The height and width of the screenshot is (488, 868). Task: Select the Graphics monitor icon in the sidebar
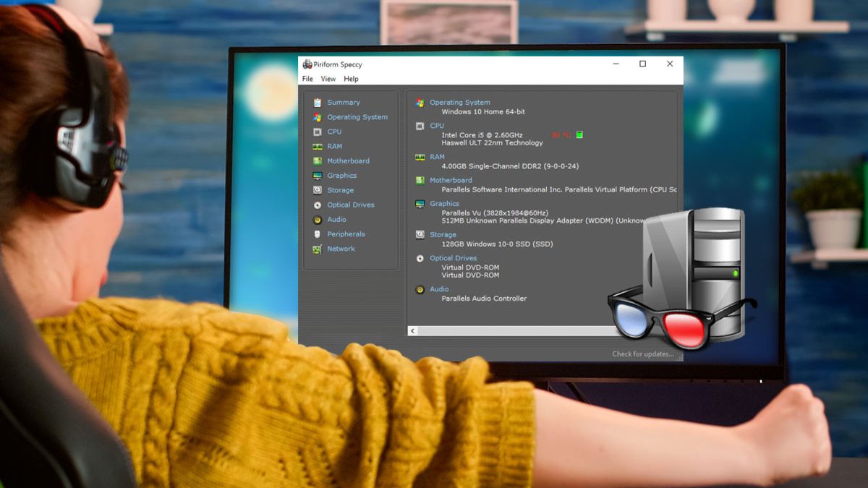318,176
